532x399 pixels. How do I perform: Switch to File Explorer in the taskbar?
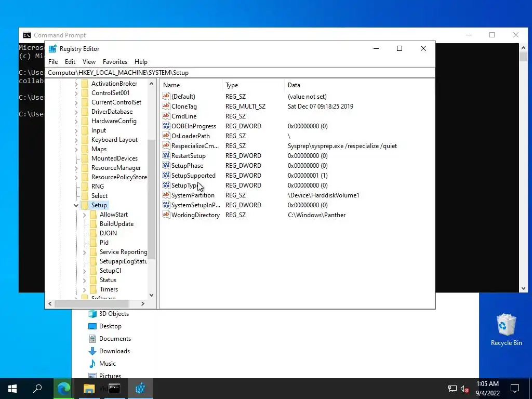pyautogui.click(x=89, y=389)
